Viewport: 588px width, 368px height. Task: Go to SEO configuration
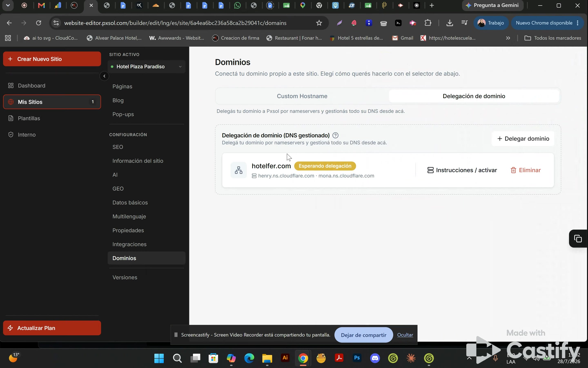pos(118,147)
